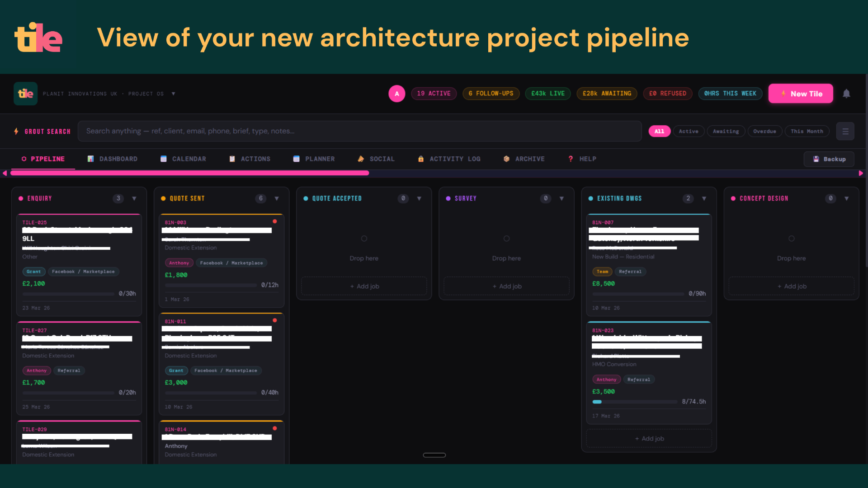Click the 8/74.5h progress bar on 81N-023
The image size is (868, 488).
tap(635, 402)
